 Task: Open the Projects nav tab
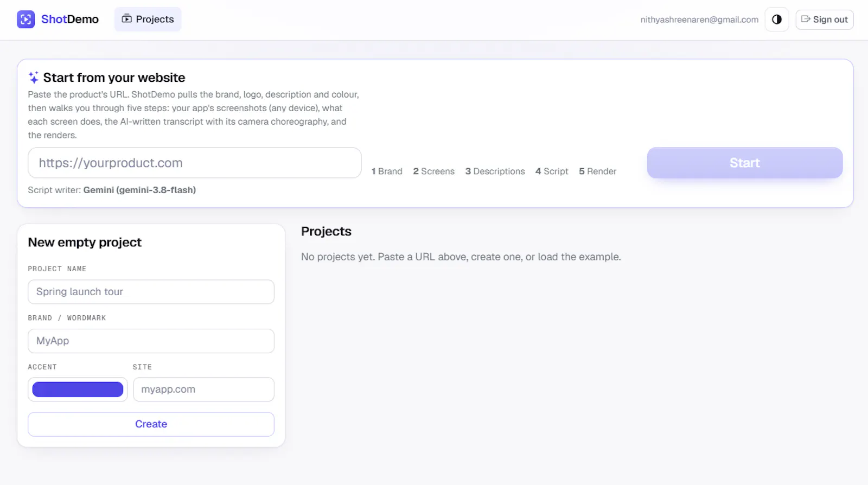click(x=148, y=20)
